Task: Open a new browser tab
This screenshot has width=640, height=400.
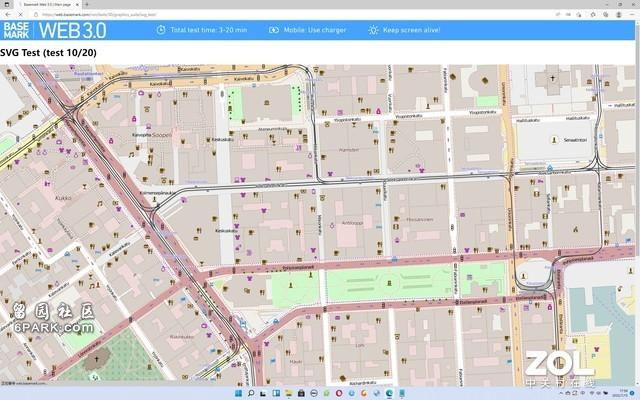Action: point(87,4)
